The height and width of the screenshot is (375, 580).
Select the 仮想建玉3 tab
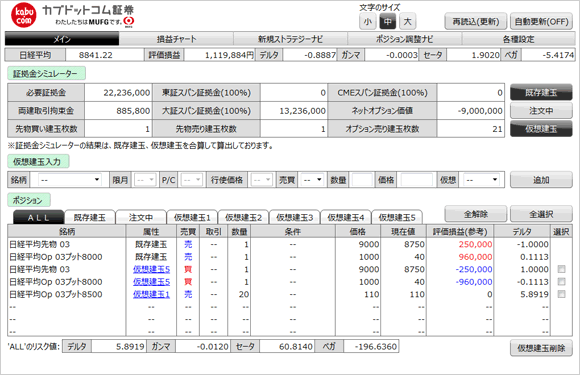tap(294, 217)
